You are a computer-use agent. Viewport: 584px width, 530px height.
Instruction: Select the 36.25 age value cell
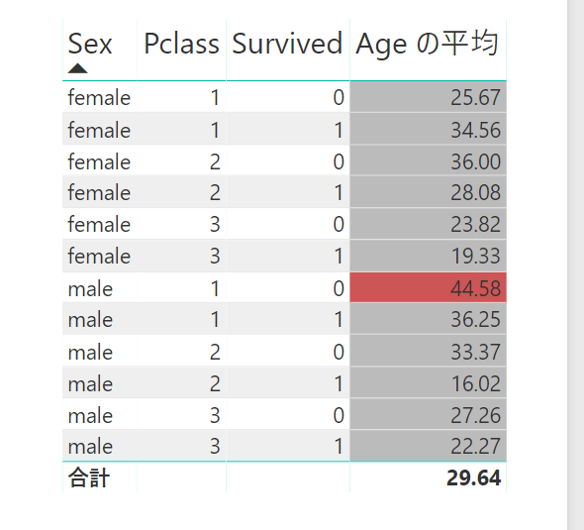click(428, 319)
